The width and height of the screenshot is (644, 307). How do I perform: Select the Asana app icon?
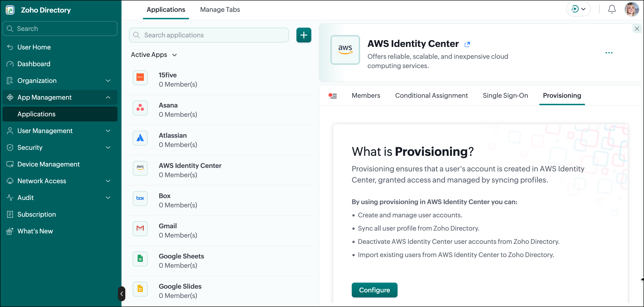point(140,108)
